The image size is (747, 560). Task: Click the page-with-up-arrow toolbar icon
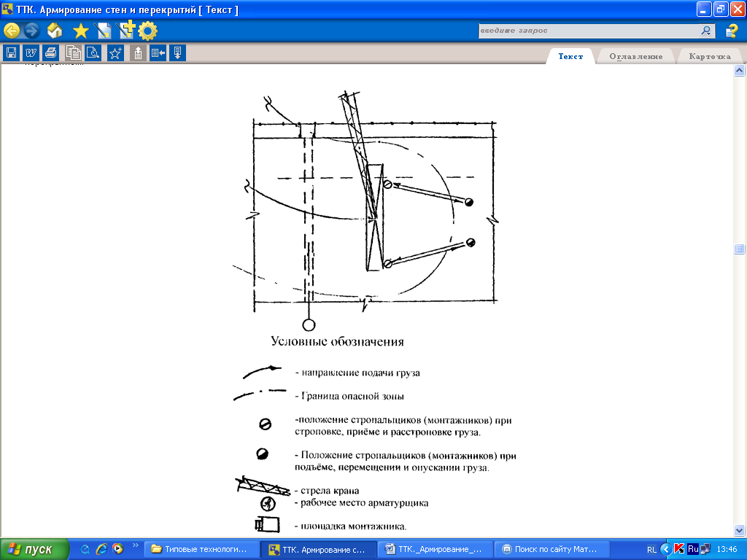pos(138,52)
